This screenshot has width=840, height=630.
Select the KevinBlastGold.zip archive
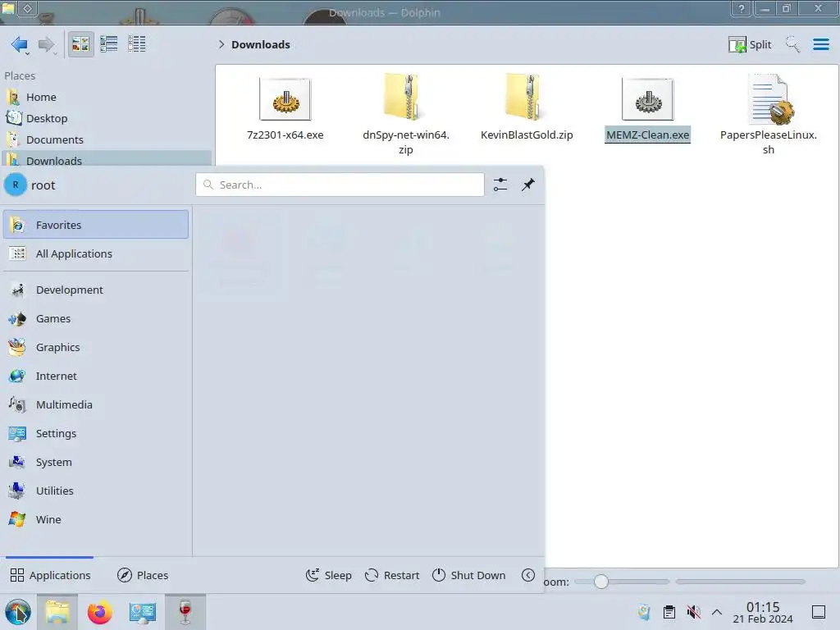pos(527,107)
